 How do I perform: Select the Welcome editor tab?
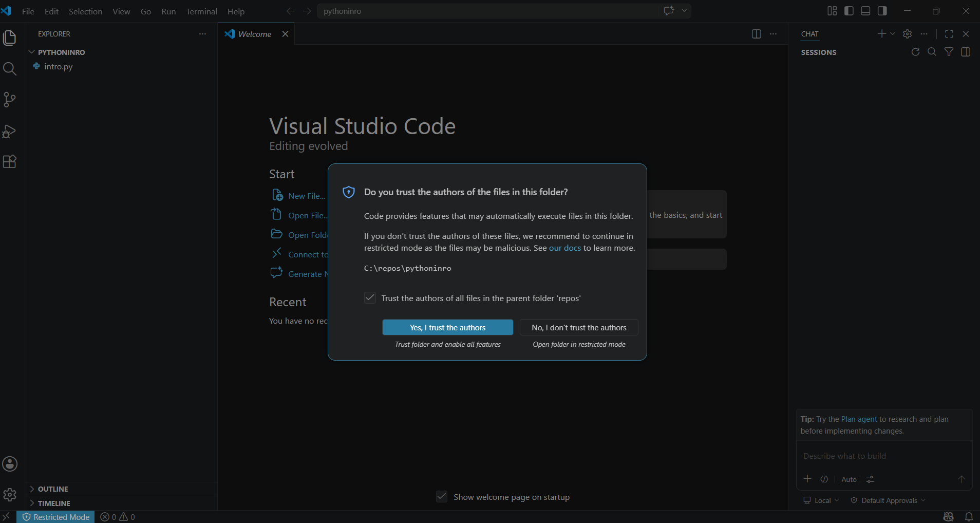click(255, 34)
